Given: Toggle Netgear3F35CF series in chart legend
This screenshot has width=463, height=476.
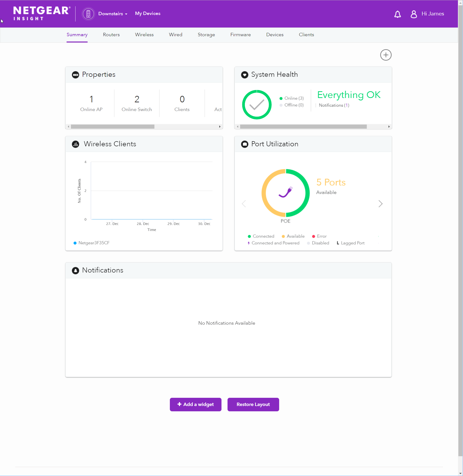Looking at the screenshot, I should coord(91,243).
